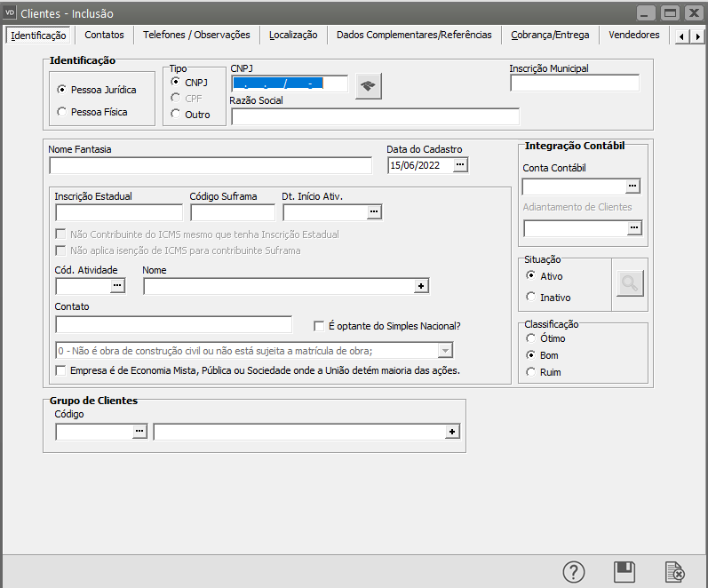Click the CNPJ lookup icon button
Screen dimensions: 708x588
coord(368,86)
